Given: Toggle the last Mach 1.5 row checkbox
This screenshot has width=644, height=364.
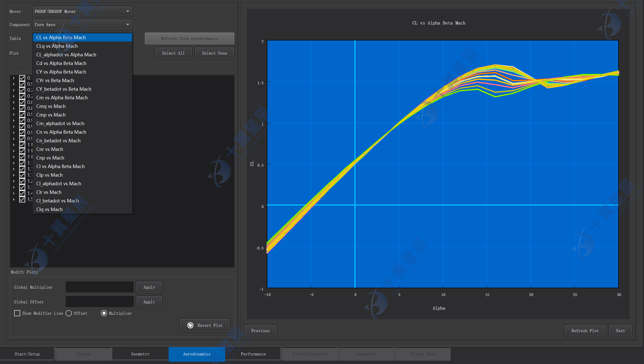Looking at the screenshot, I should [22, 199].
